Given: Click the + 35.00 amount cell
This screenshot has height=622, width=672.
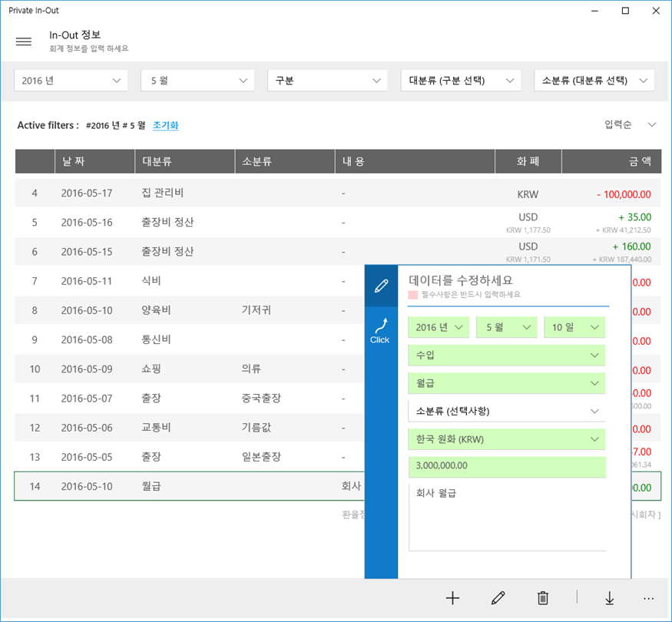Looking at the screenshot, I should 634,217.
